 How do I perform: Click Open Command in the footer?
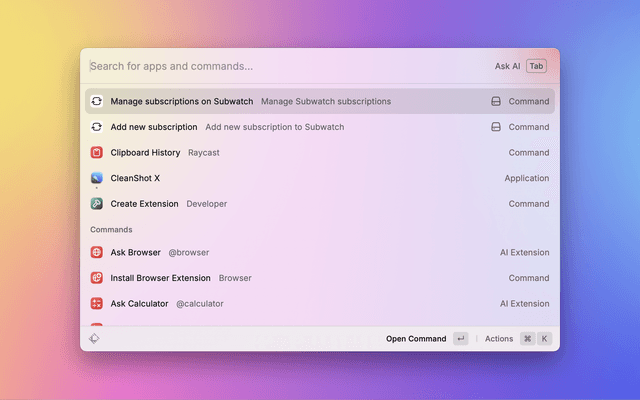(416, 339)
